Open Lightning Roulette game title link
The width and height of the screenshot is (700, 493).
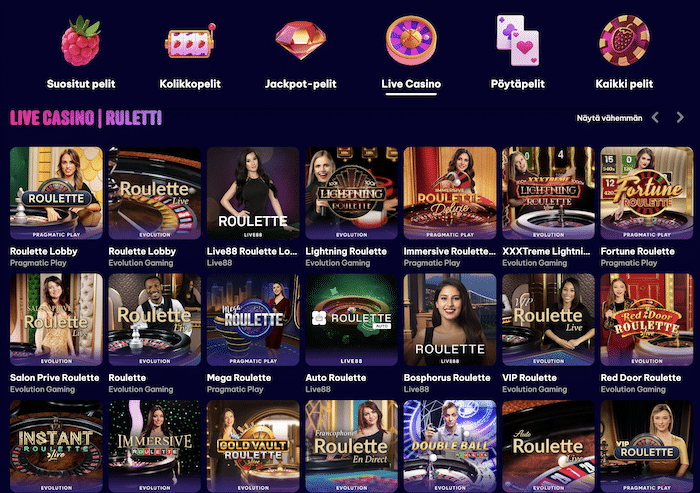point(346,251)
